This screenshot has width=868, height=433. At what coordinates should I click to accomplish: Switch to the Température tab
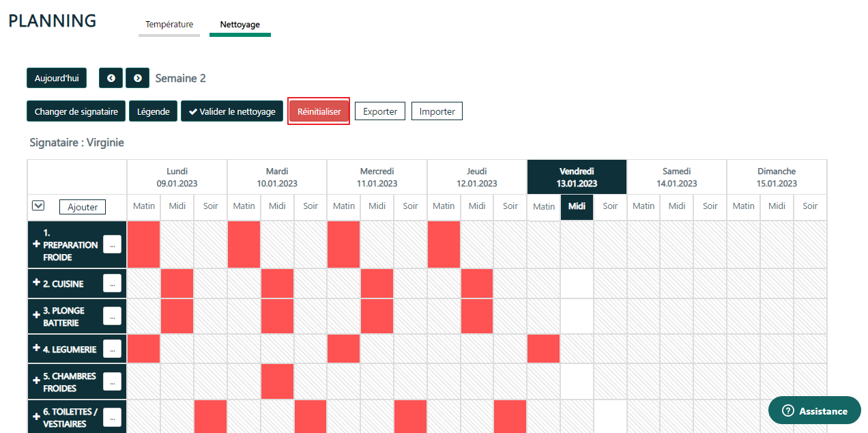169,25
